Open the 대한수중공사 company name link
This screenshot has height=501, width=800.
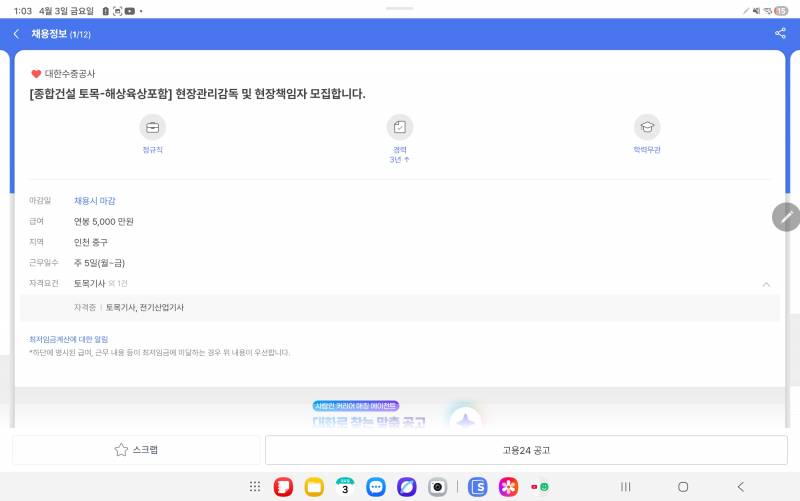70,74
